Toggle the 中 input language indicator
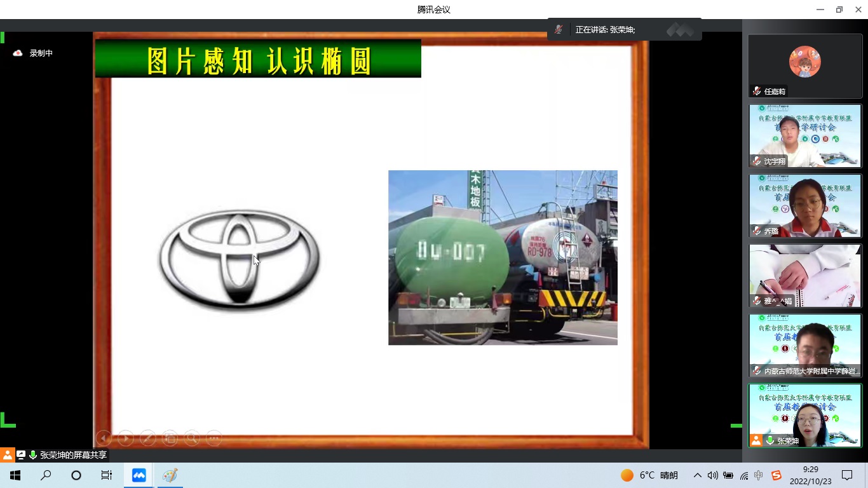This screenshot has width=868, height=488. point(759,475)
